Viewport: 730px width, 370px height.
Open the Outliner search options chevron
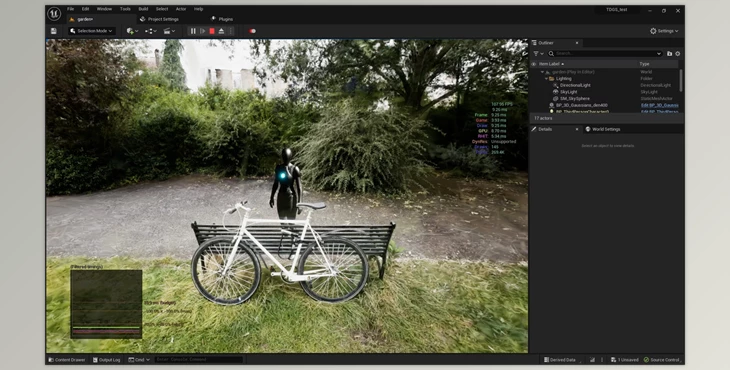point(659,54)
